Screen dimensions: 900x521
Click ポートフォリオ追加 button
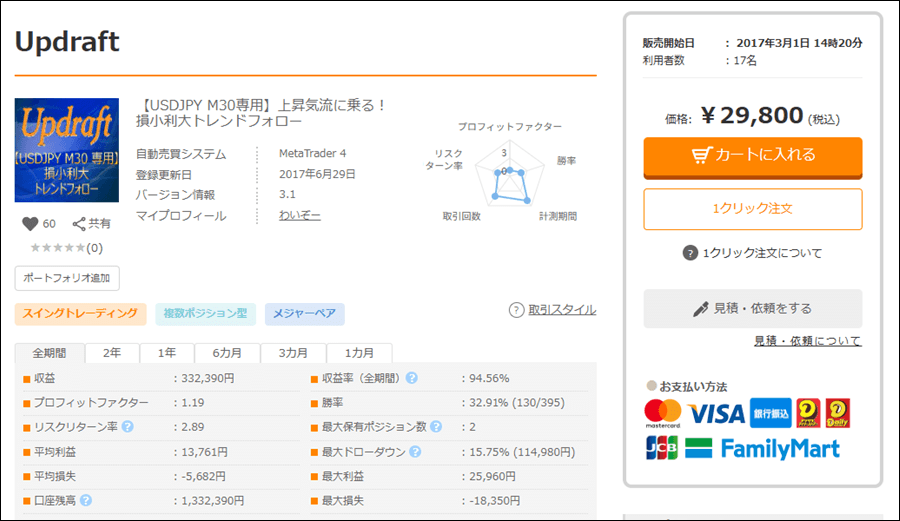point(67,278)
